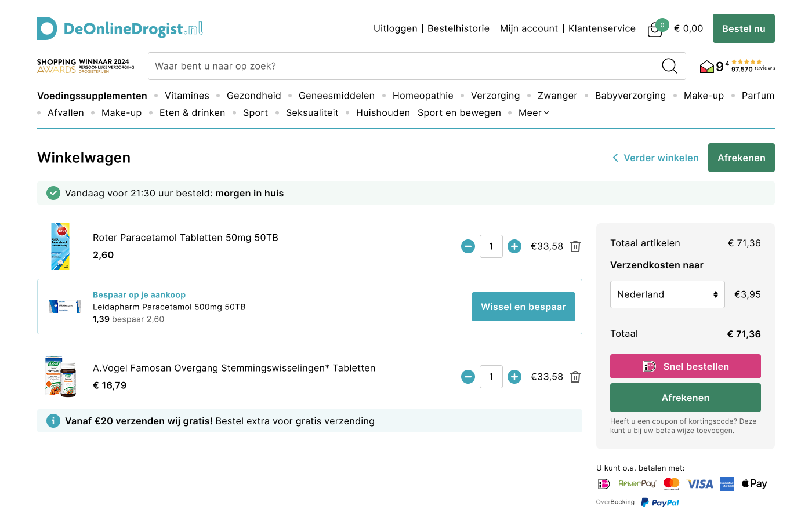Open Voedingssupplementen category
This screenshot has height=528, width=812.
pyautogui.click(x=92, y=96)
